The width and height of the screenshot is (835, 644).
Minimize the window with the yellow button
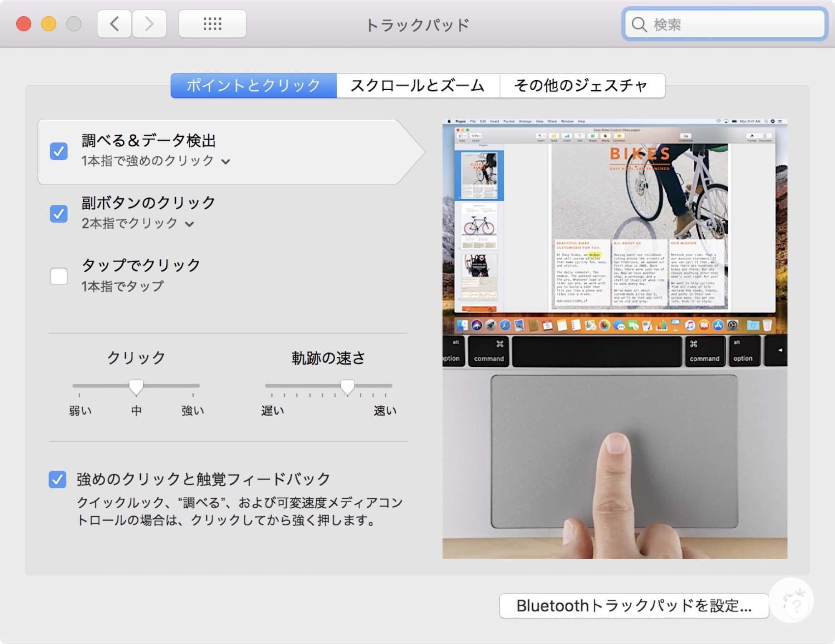tap(49, 24)
